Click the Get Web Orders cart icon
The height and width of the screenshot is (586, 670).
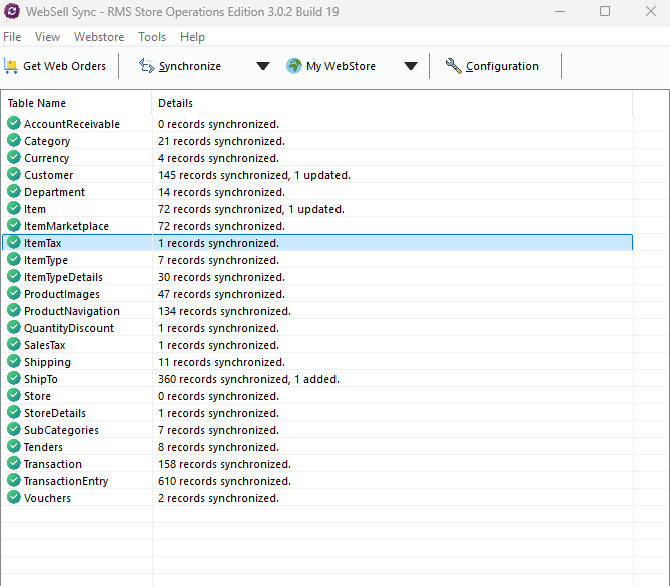tap(11, 66)
